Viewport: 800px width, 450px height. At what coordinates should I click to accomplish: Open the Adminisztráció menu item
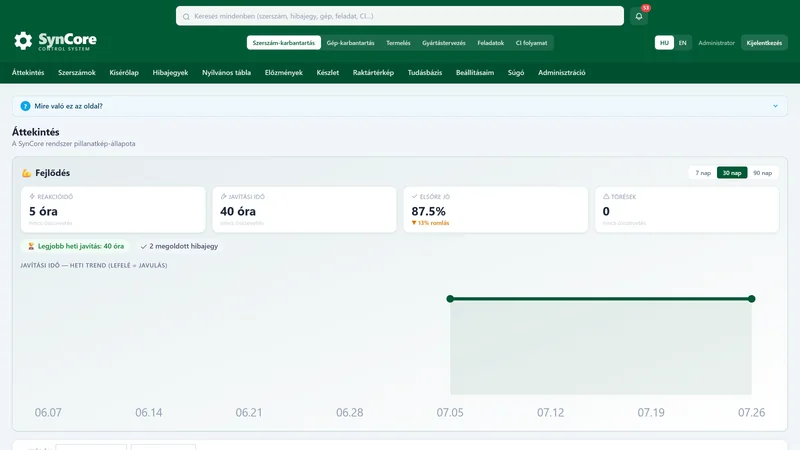[x=561, y=72]
